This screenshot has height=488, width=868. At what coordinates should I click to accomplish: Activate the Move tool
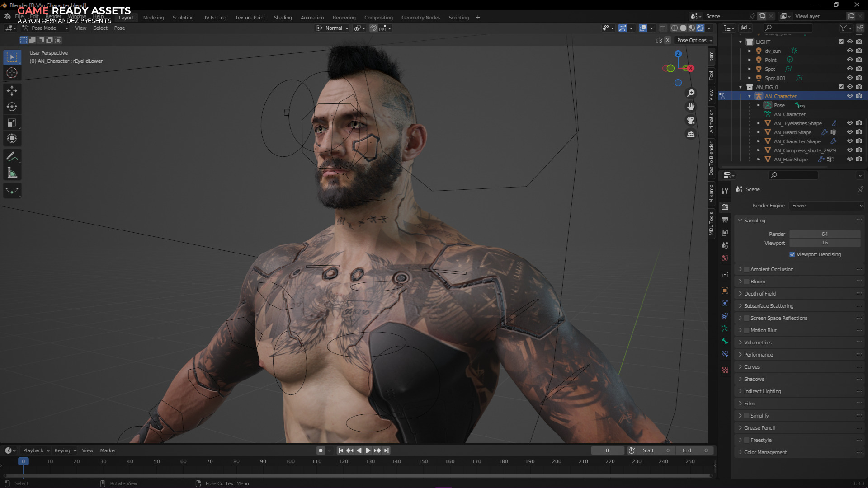12,91
